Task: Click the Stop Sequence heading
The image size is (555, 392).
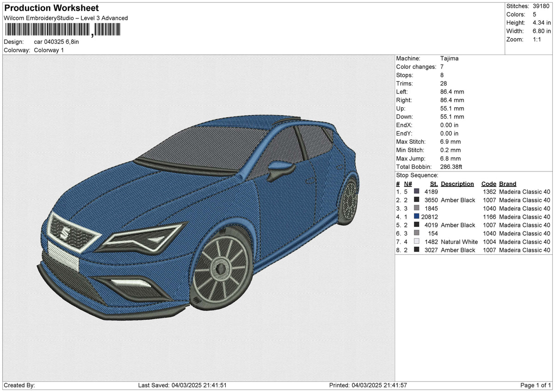Action: [x=417, y=176]
